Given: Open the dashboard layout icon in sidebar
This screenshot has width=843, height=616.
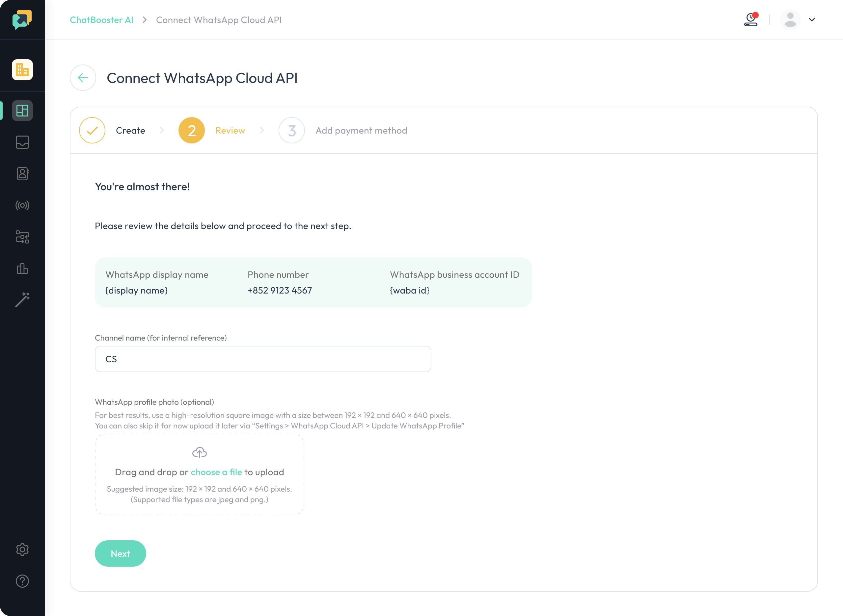Looking at the screenshot, I should tap(22, 110).
